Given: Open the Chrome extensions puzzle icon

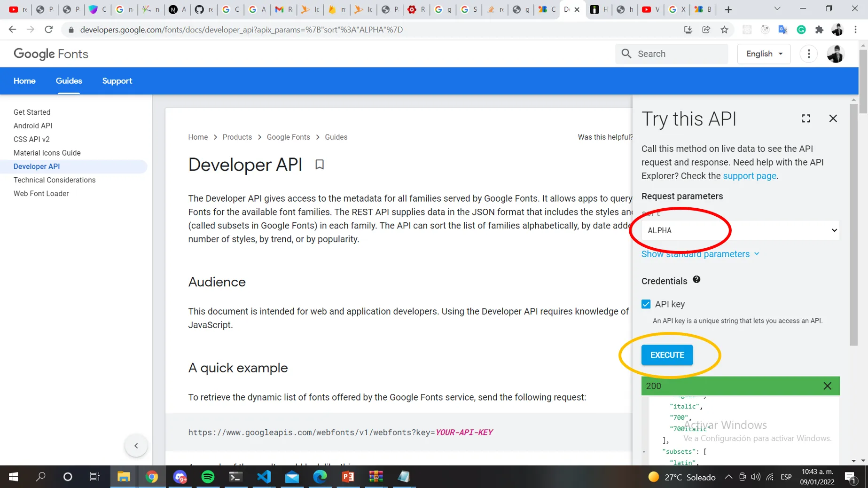Looking at the screenshot, I should [819, 30].
